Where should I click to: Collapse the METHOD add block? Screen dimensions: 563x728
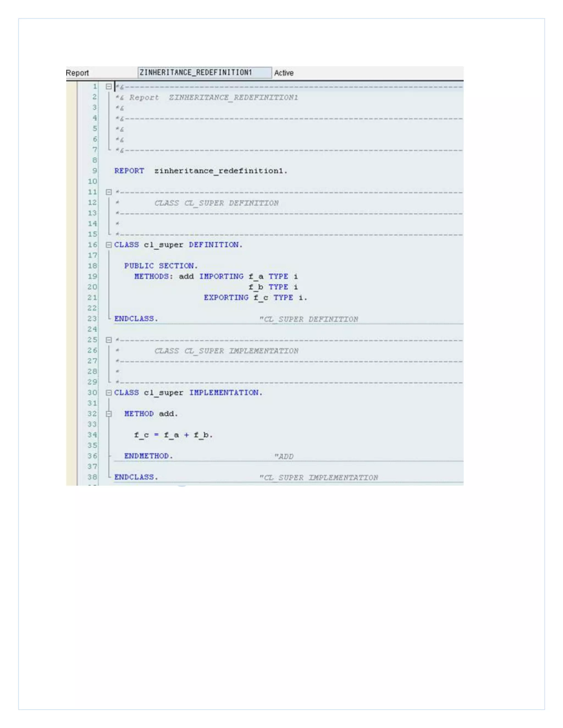point(109,414)
